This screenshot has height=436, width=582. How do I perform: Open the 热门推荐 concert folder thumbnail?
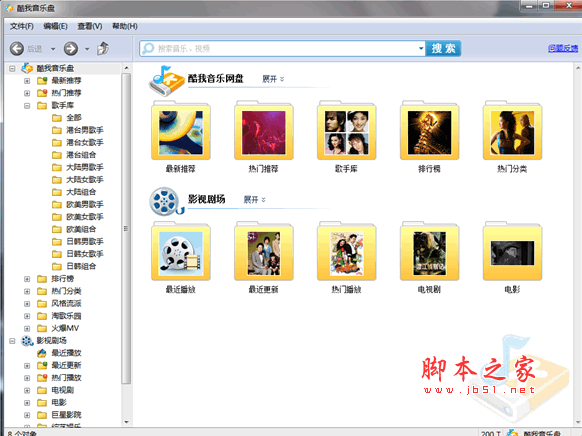click(x=264, y=131)
